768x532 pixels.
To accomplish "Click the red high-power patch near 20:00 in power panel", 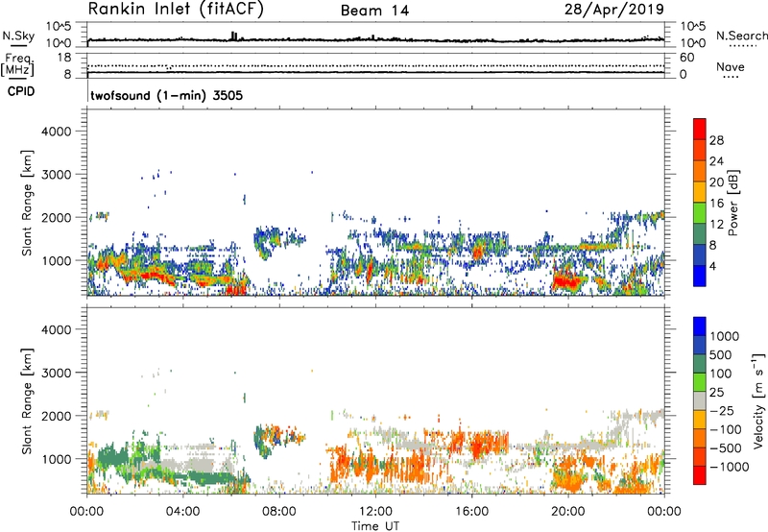I will point(568,281).
